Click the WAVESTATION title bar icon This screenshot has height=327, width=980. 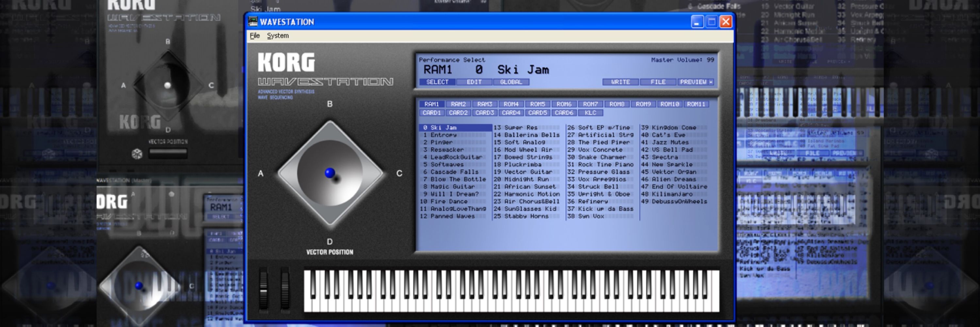253,21
